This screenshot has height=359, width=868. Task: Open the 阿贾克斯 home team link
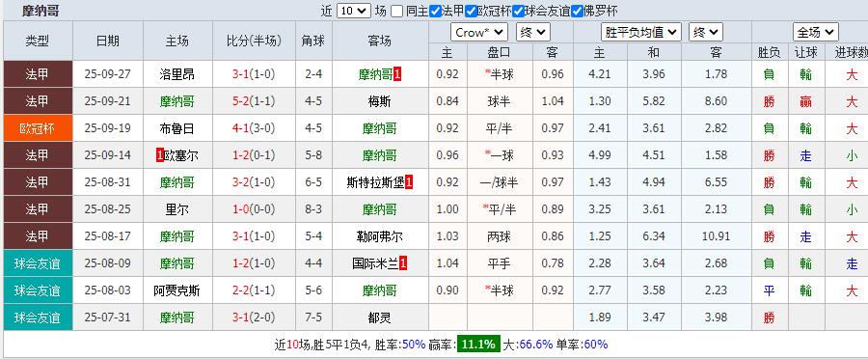coord(177,290)
